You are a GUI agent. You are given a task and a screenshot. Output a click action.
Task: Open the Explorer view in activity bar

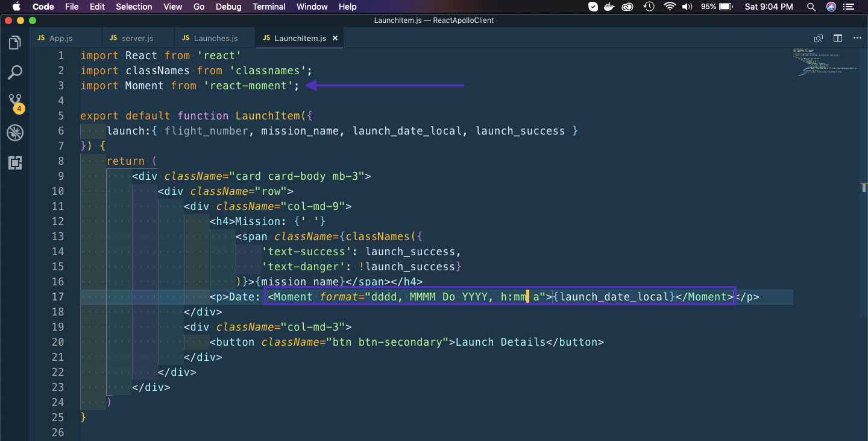click(x=15, y=43)
